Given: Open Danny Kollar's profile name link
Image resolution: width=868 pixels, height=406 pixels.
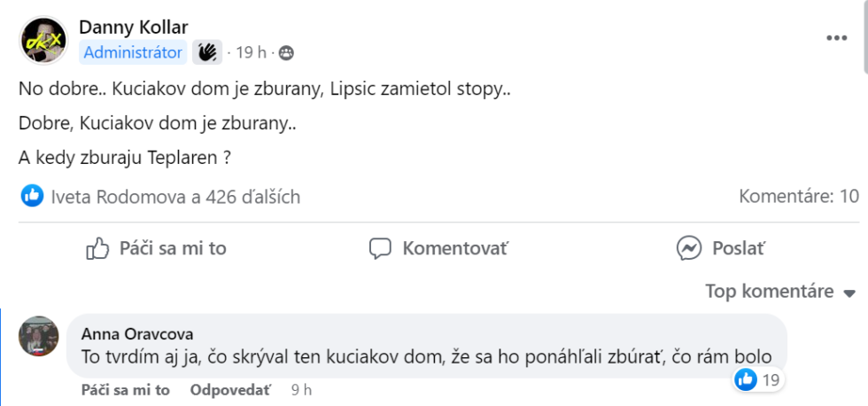Looking at the screenshot, I should [x=133, y=27].
